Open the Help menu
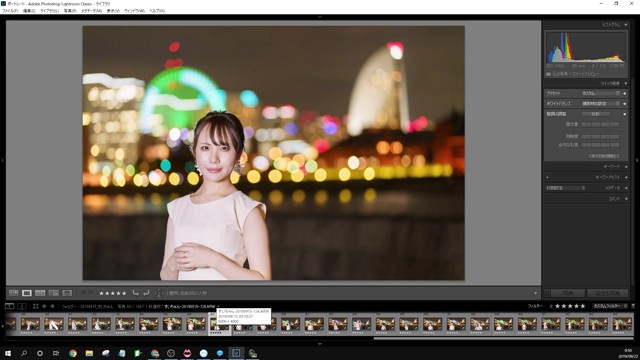 coord(157,11)
